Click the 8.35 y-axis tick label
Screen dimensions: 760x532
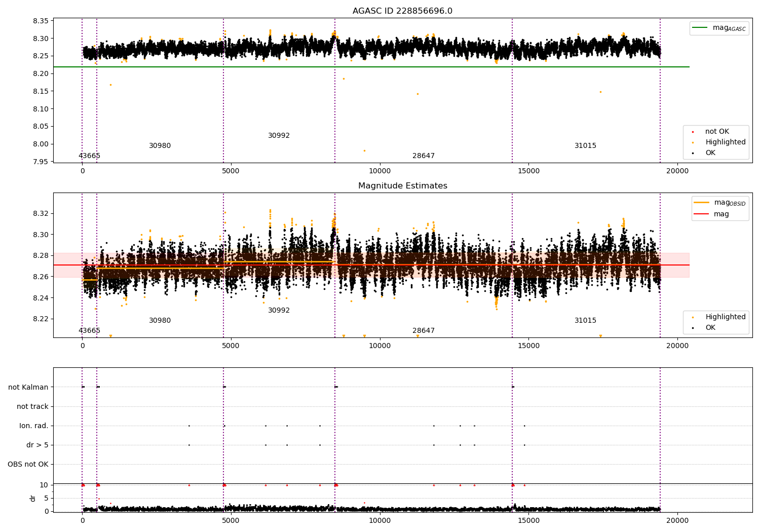[x=41, y=21]
